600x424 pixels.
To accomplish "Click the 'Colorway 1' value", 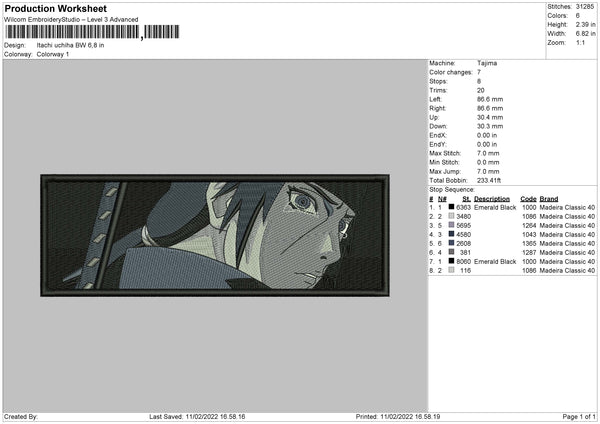I will (x=53, y=54).
